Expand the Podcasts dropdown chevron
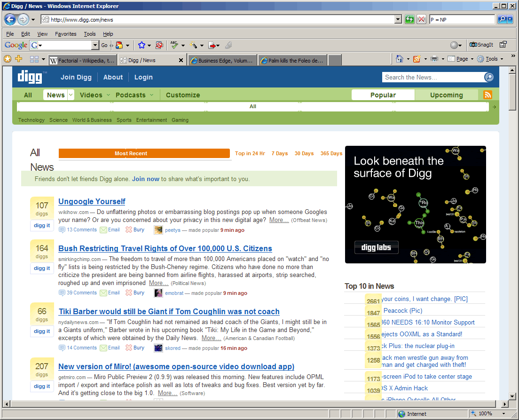This screenshot has height=420, width=519. tap(151, 95)
